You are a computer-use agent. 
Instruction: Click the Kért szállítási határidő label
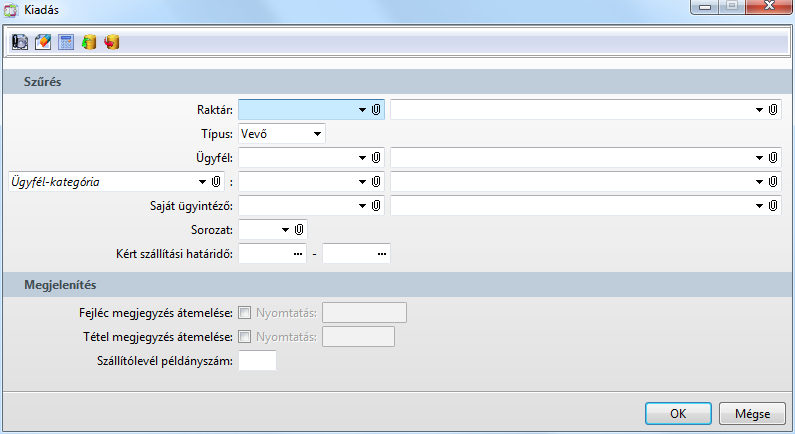pyautogui.click(x=174, y=254)
